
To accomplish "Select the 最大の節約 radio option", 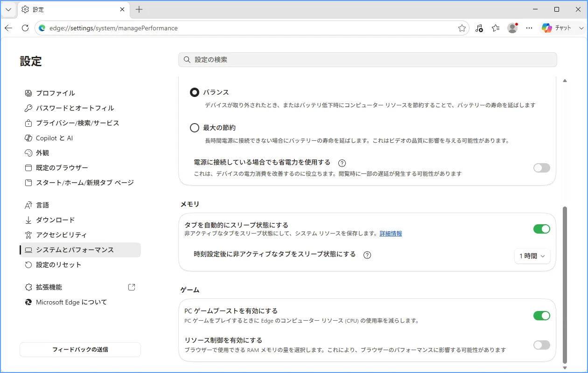I will click(195, 128).
